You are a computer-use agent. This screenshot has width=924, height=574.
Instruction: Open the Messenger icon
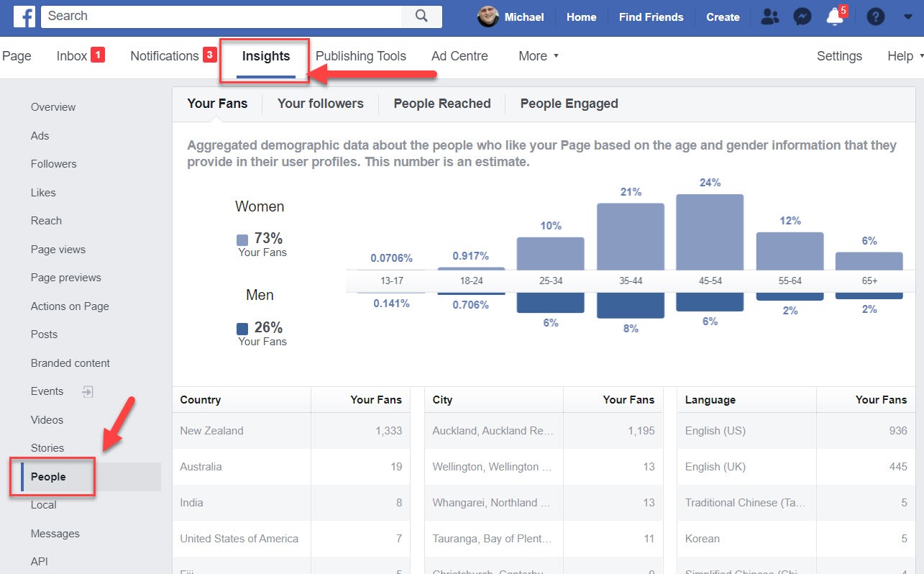coord(802,17)
